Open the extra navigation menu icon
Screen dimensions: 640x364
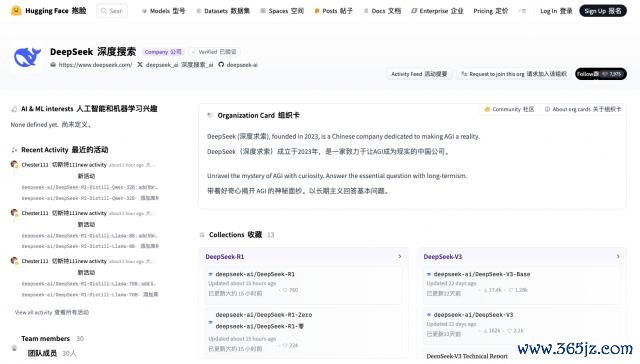tap(522, 11)
